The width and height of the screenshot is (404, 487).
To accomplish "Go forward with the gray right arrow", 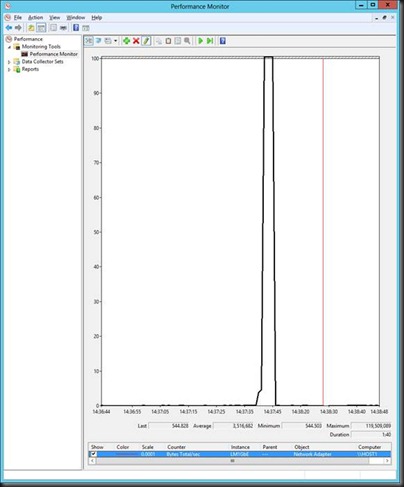I will tap(18, 28).
